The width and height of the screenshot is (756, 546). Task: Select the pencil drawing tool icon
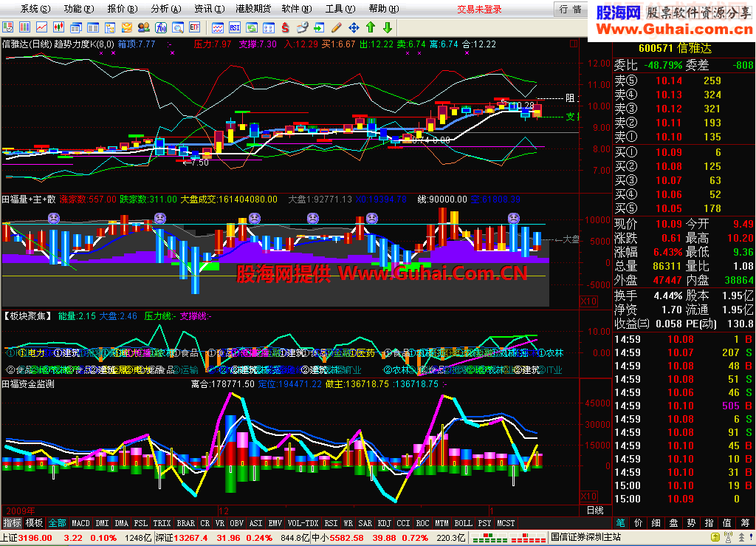pyautogui.click(x=337, y=27)
